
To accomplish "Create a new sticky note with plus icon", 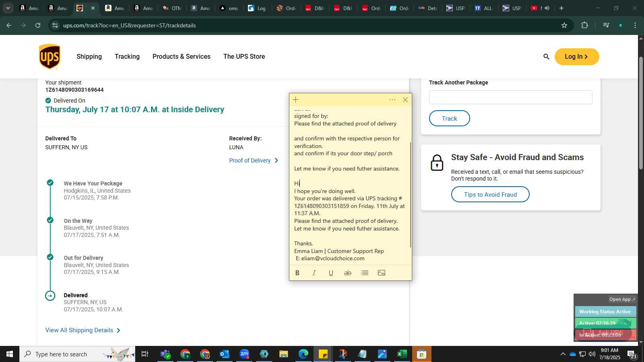I will pos(296,100).
